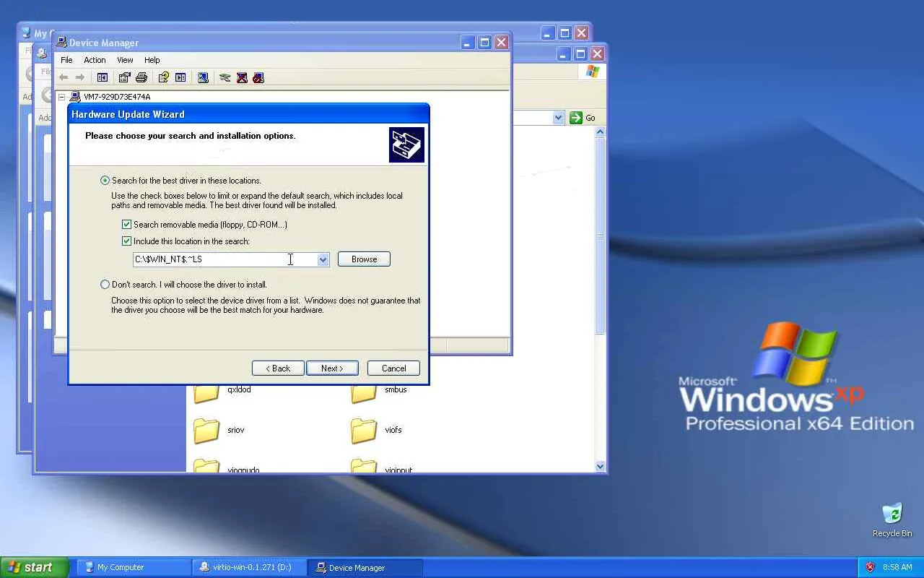Image resolution: width=924 pixels, height=578 pixels.
Task: Open the Action menu in Device Manager
Action: pos(95,60)
